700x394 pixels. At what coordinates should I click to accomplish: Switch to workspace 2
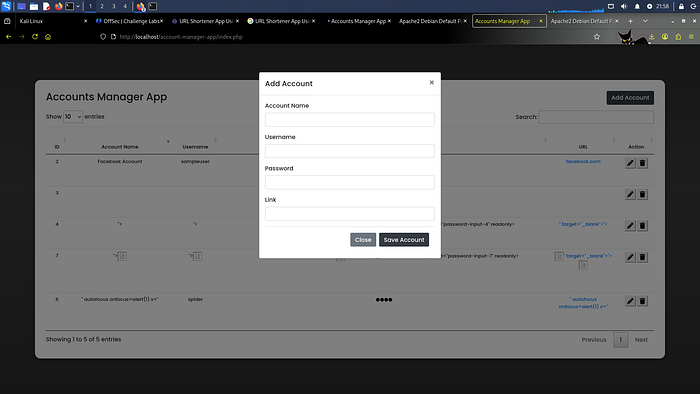click(102, 6)
